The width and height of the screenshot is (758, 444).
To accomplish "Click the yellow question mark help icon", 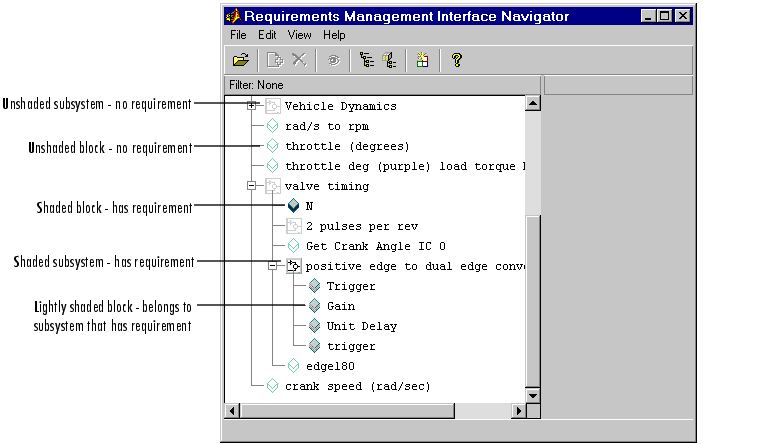I will tap(456, 60).
